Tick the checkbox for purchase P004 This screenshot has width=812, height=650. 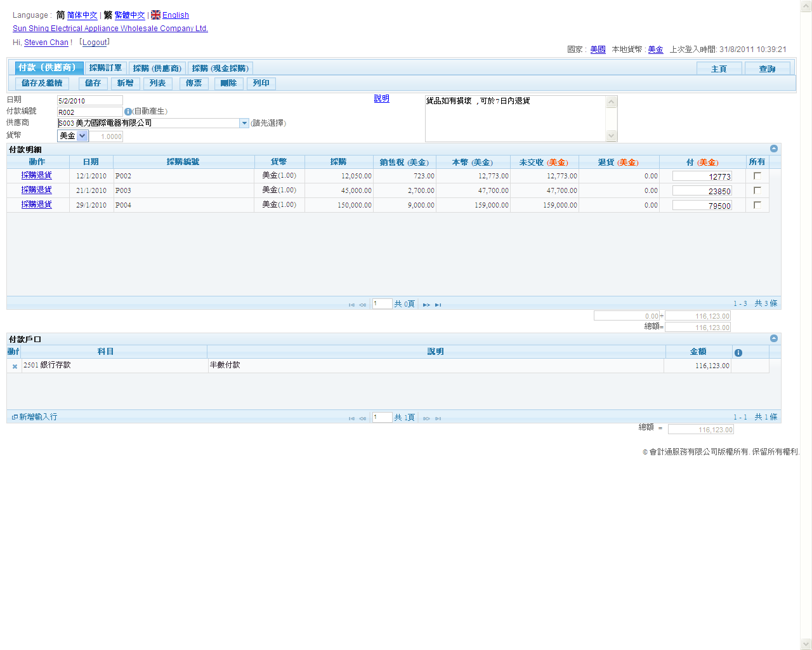757,205
